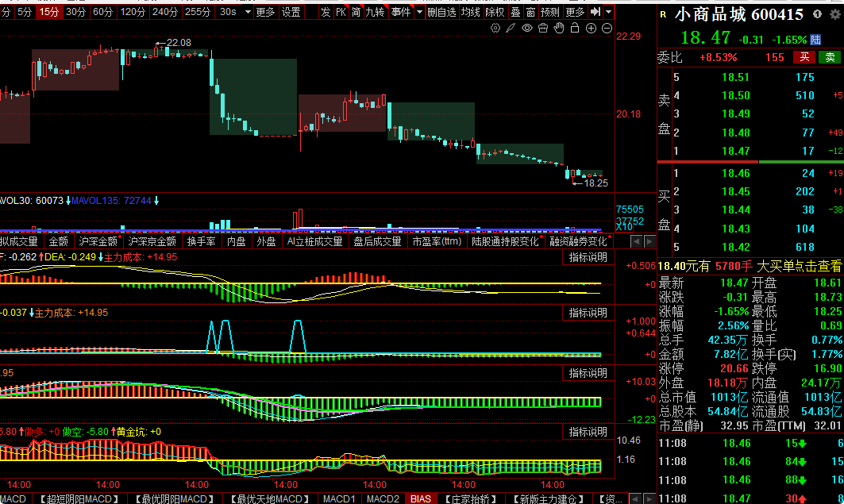Click the 叠 overlay button

[515, 11]
